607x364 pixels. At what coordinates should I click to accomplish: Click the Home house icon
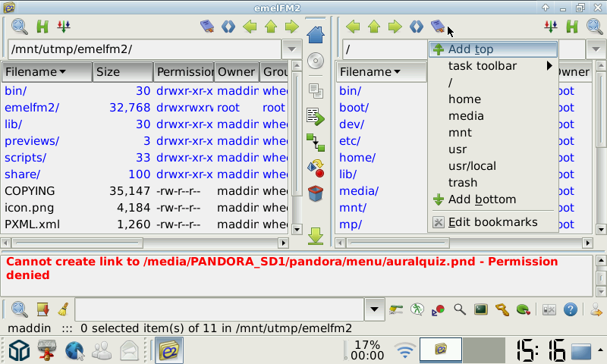coord(316,35)
